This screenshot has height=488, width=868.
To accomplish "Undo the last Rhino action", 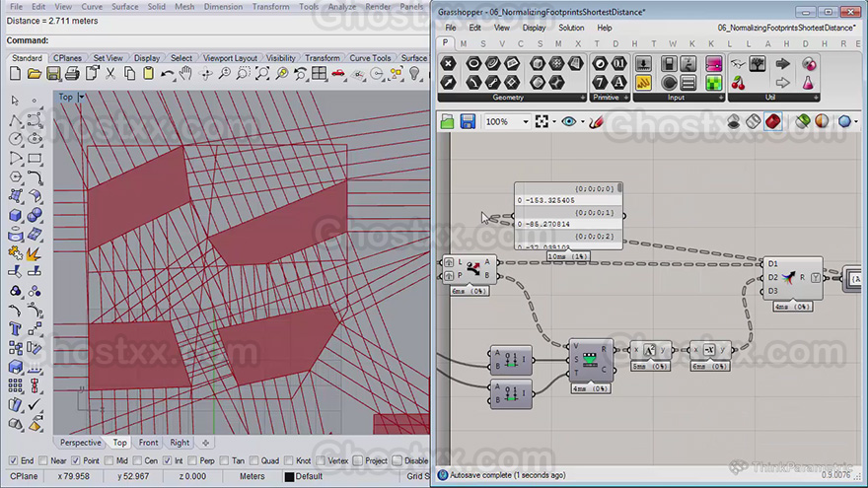I will [167, 74].
